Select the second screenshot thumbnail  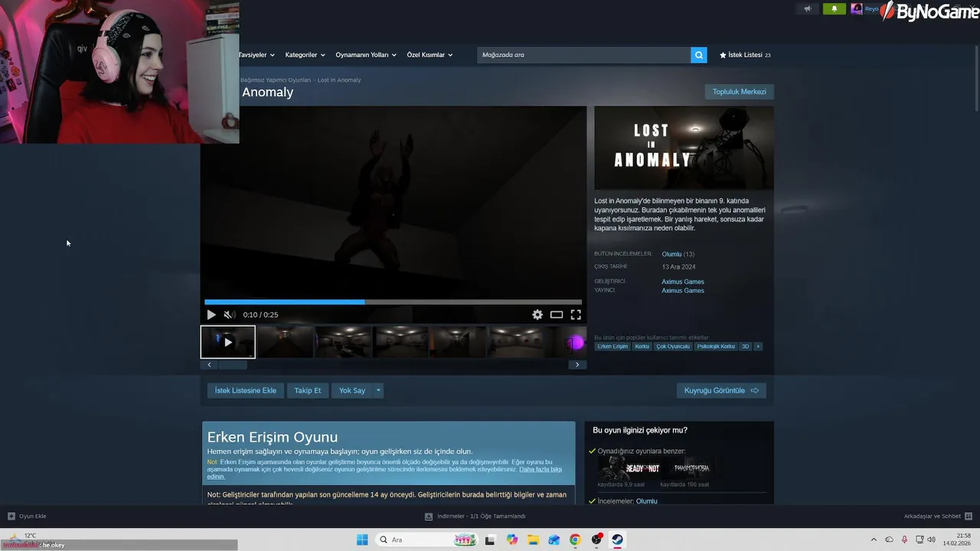285,342
